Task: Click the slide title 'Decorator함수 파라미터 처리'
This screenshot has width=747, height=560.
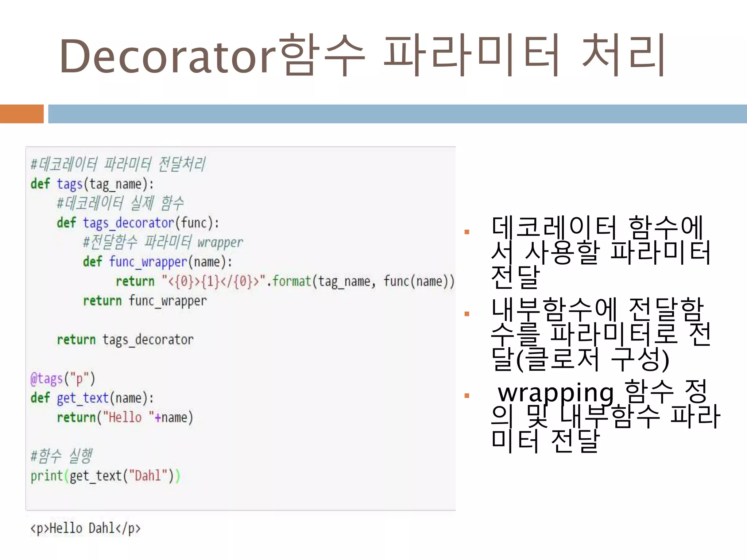Action: 363,55
